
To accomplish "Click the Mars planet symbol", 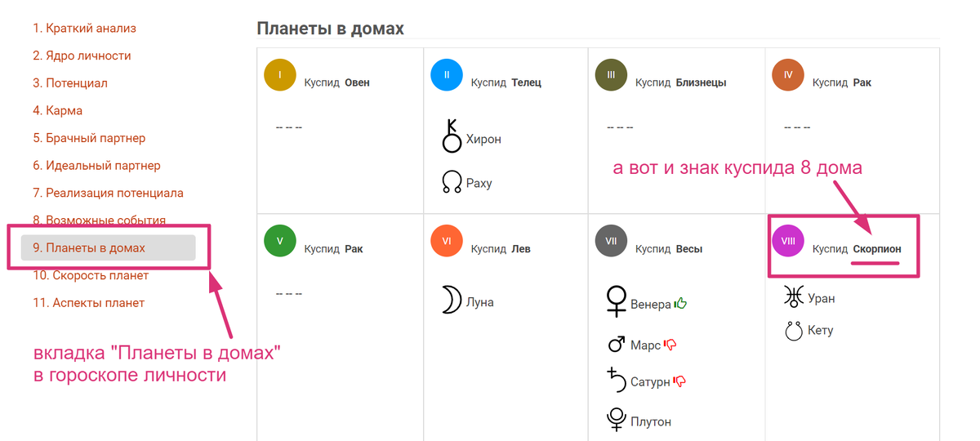I will [617, 344].
